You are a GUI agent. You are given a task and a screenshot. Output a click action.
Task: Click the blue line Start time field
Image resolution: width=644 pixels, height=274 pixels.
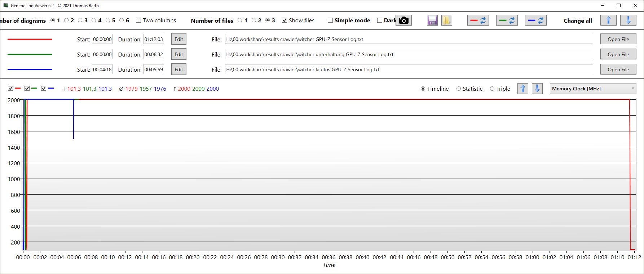tap(102, 69)
